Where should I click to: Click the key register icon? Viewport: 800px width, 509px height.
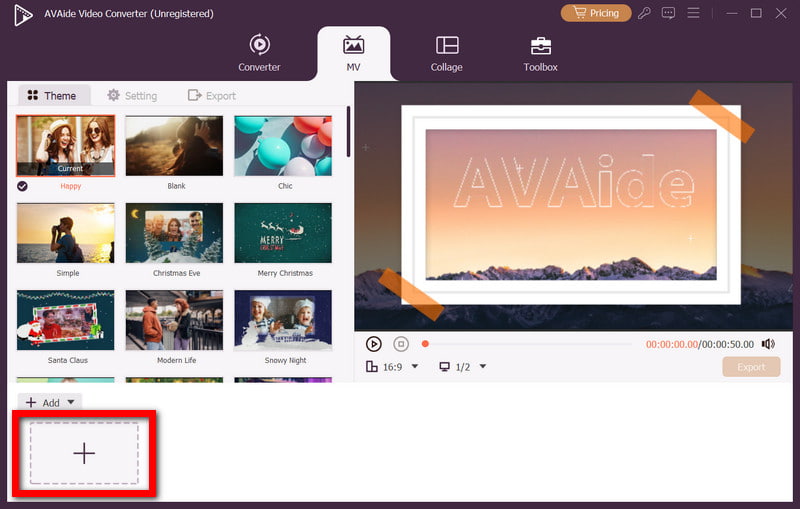coord(646,13)
